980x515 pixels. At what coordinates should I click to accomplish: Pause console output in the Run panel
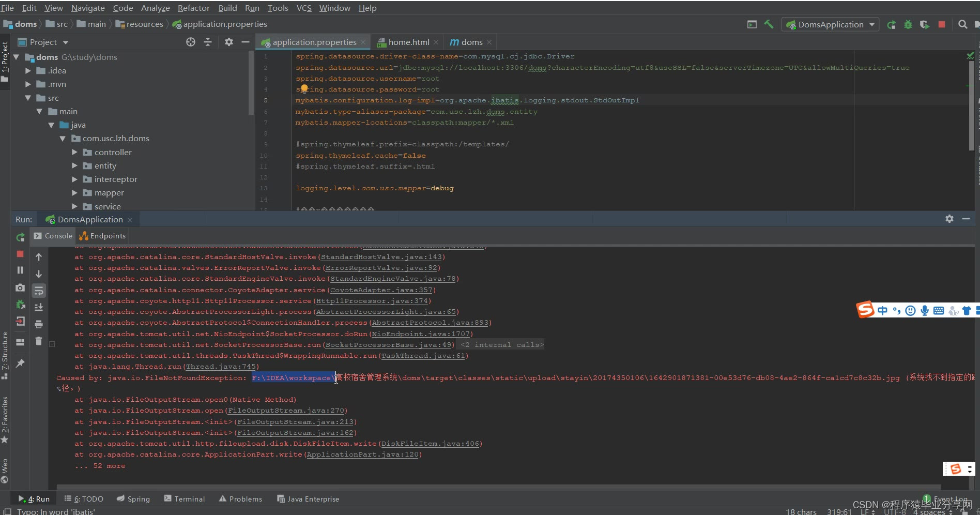click(20, 270)
